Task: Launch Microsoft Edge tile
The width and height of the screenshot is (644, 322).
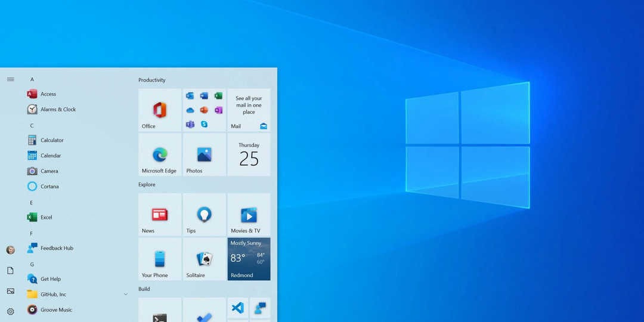Action: (x=160, y=154)
